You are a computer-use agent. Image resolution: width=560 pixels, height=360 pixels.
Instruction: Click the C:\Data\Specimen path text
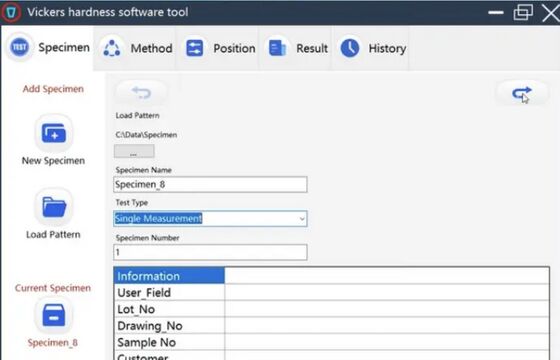(146, 135)
